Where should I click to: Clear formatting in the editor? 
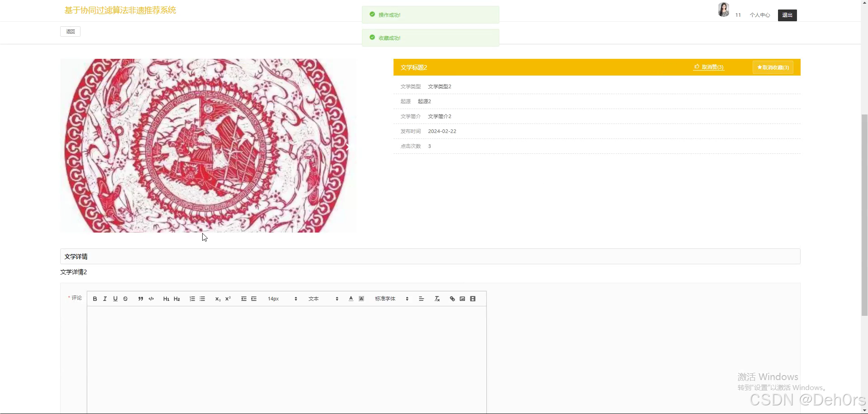[437, 299]
